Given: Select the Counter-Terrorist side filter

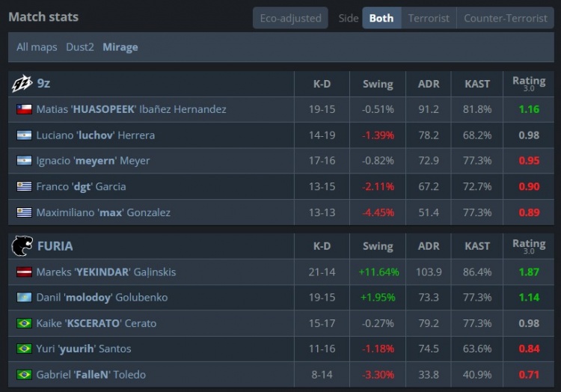Looking at the screenshot, I should [506, 18].
